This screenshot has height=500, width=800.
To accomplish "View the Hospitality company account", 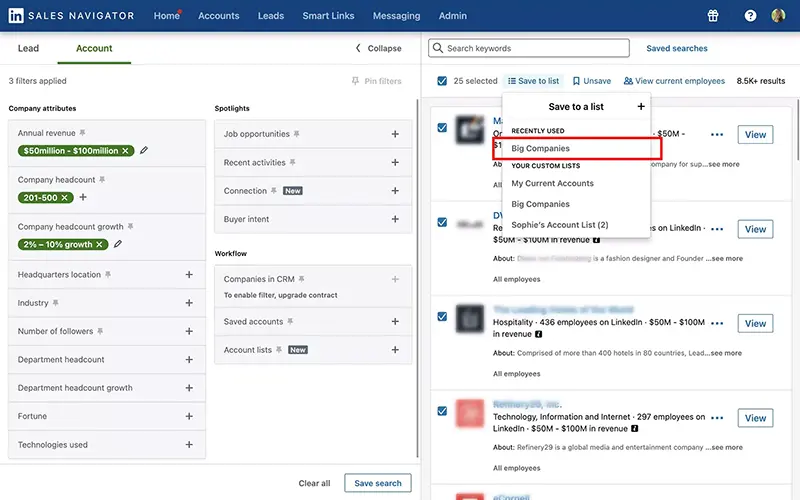I will pyautogui.click(x=755, y=323).
